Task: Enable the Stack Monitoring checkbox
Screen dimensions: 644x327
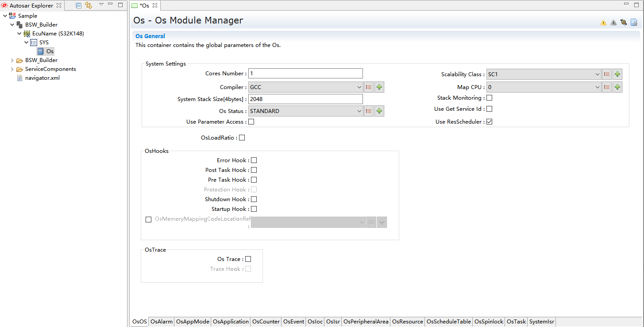Action: (490, 98)
